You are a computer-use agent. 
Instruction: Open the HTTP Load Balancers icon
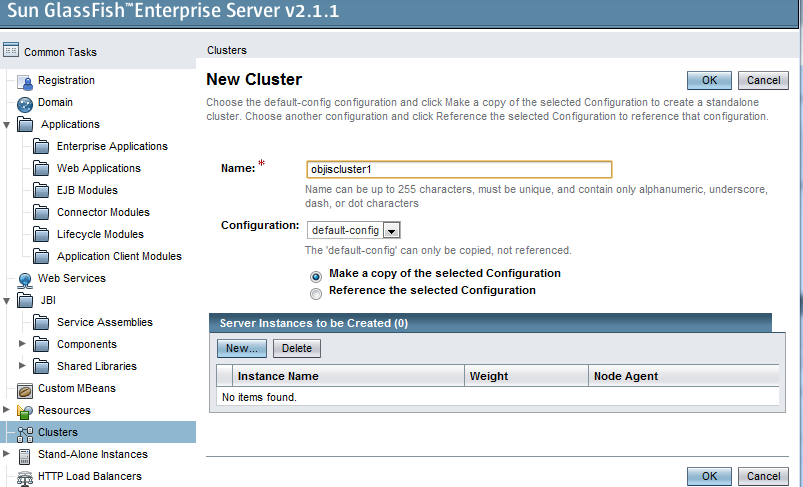click(x=26, y=477)
